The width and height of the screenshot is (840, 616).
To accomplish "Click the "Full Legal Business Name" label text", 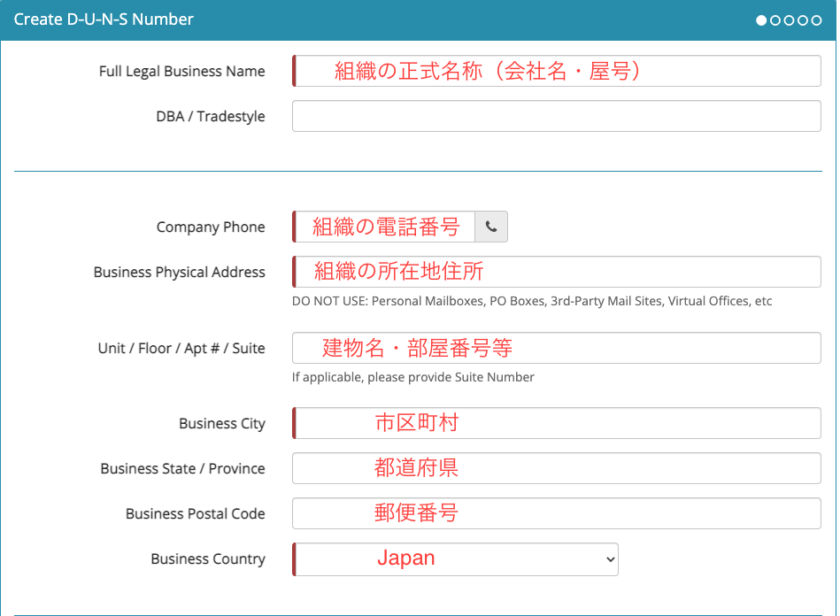I will click(x=181, y=72).
